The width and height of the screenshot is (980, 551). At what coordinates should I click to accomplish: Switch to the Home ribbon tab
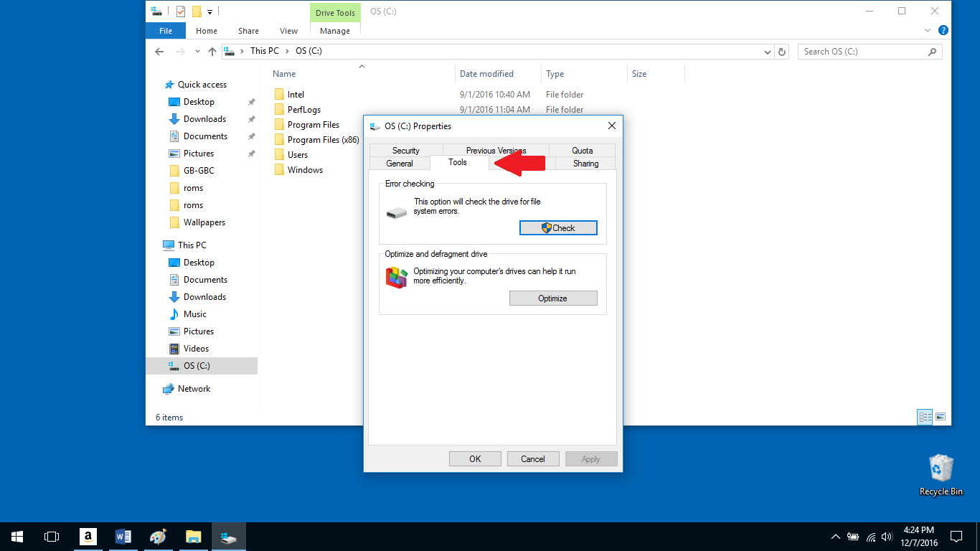(207, 31)
